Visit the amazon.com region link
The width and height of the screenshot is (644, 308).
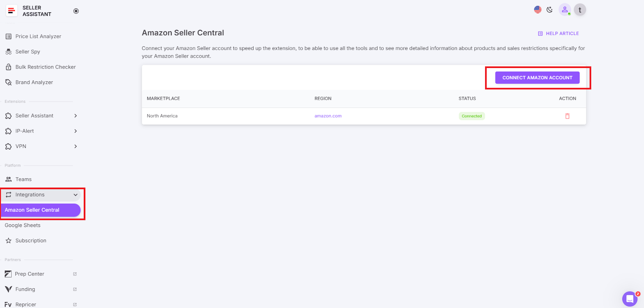(328, 116)
